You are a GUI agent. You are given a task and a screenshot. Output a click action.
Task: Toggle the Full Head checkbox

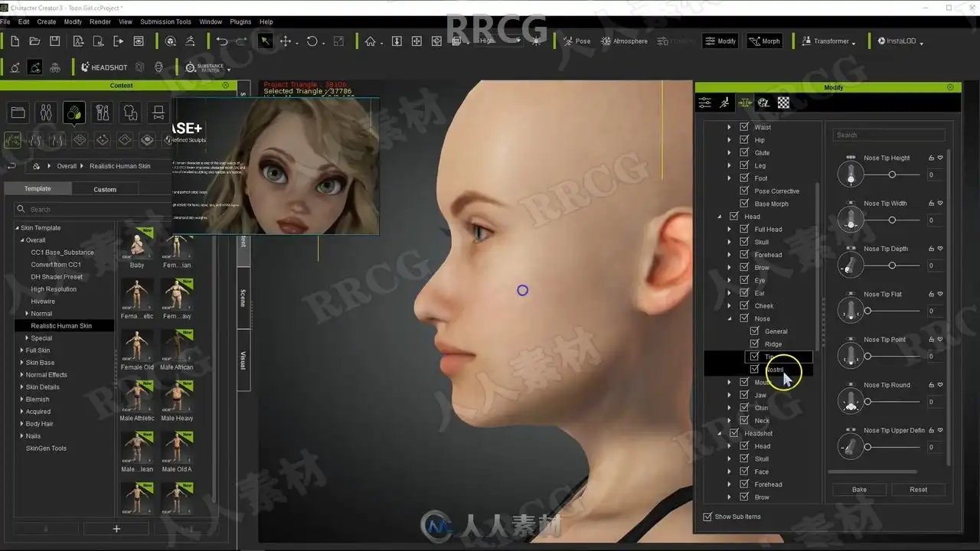click(x=744, y=229)
